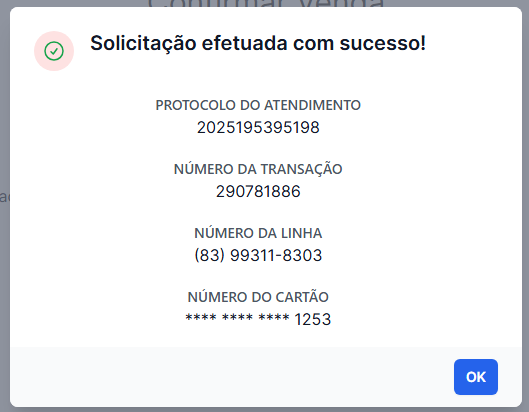Click the NÚMERO DO CARTÃO label
This screenshot has width=529, height=412.
pos(258,297)
